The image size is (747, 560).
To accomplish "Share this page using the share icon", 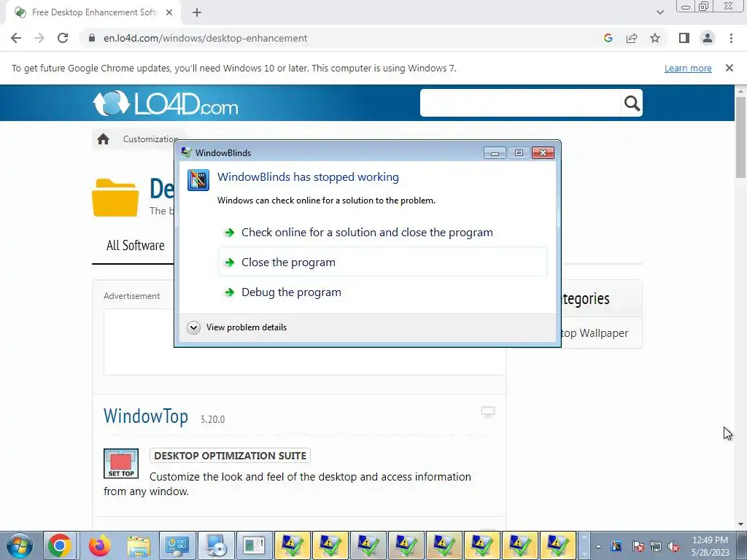I will pyautogui.click(x=632, y=38).
